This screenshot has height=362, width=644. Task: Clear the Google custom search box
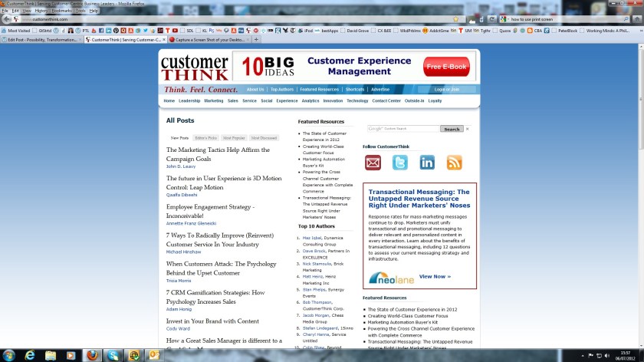point(468,129)
